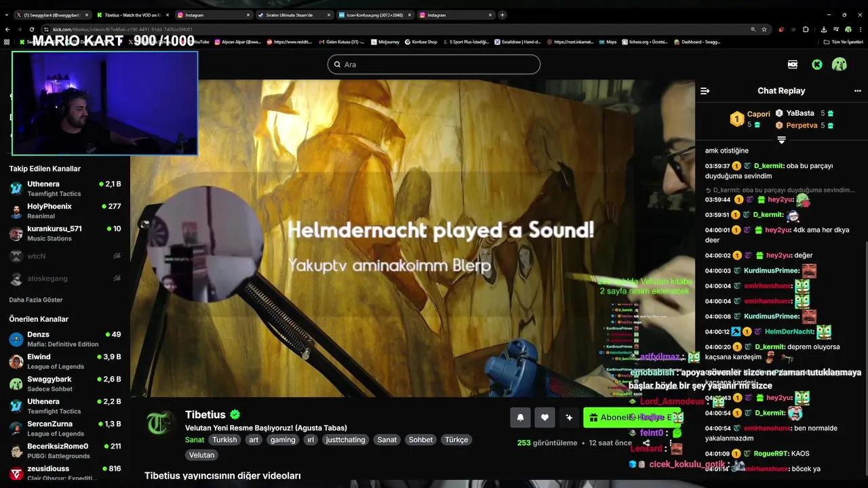Select the irl tag
868x488 pixels.
[x=311, y=440]
